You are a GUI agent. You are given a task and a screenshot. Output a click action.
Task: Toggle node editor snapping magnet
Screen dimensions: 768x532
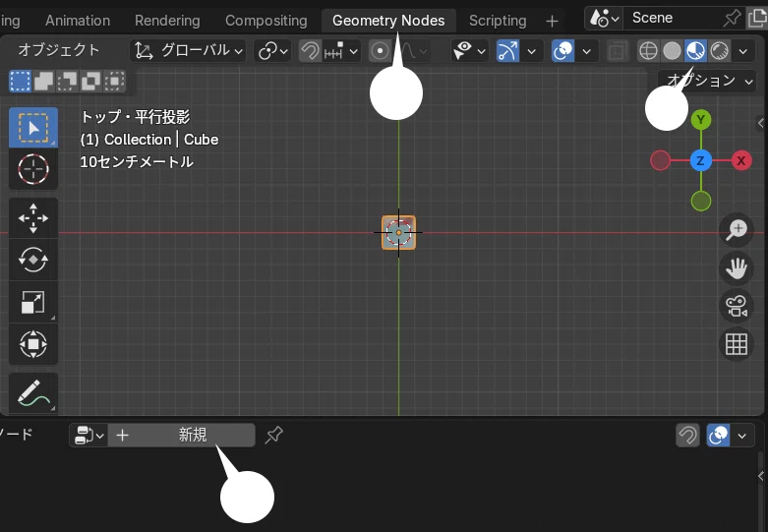687,435
